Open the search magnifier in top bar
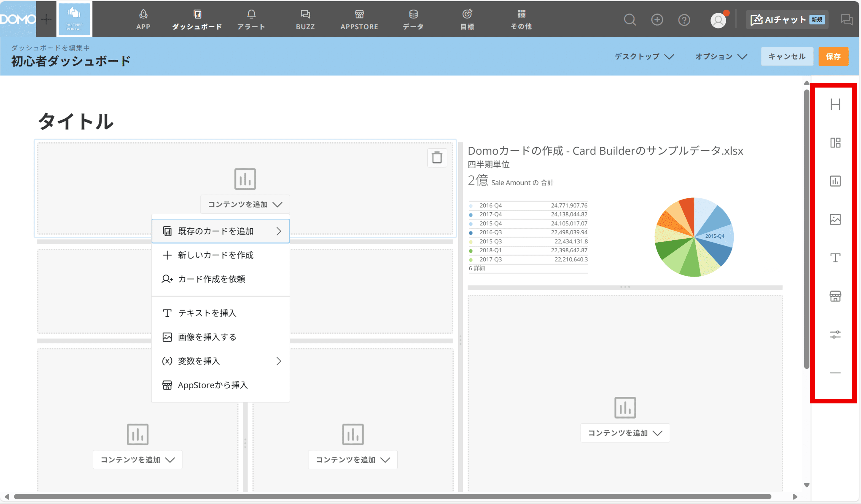The image size is (861, 504). (x=629, y=20)
